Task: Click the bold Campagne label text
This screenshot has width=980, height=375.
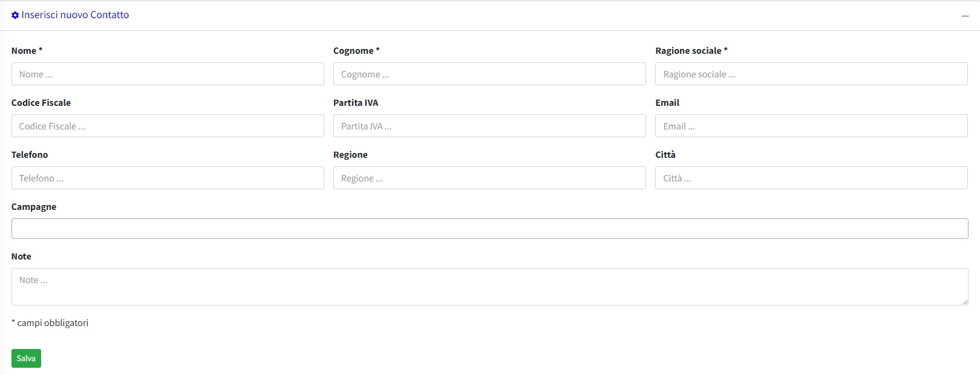Action: (34, 207)
